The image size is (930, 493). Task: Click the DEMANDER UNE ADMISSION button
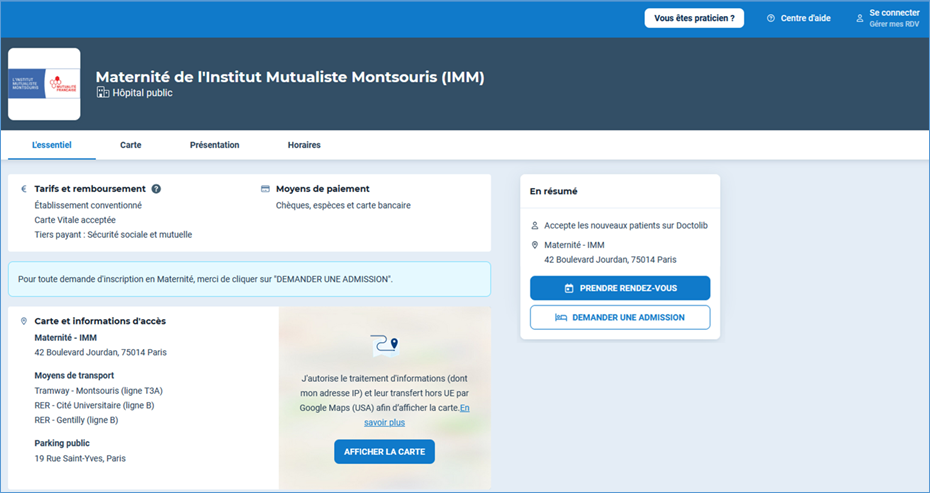pos(620,317)
